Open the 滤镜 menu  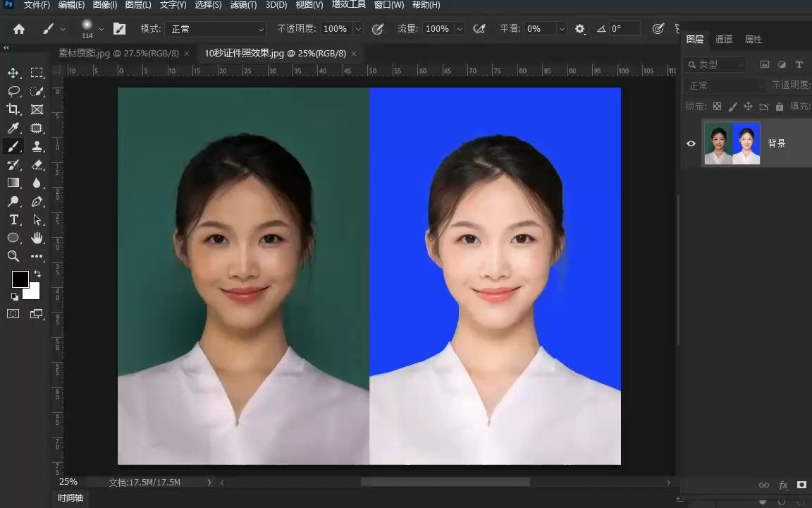[x=243, y=5]
